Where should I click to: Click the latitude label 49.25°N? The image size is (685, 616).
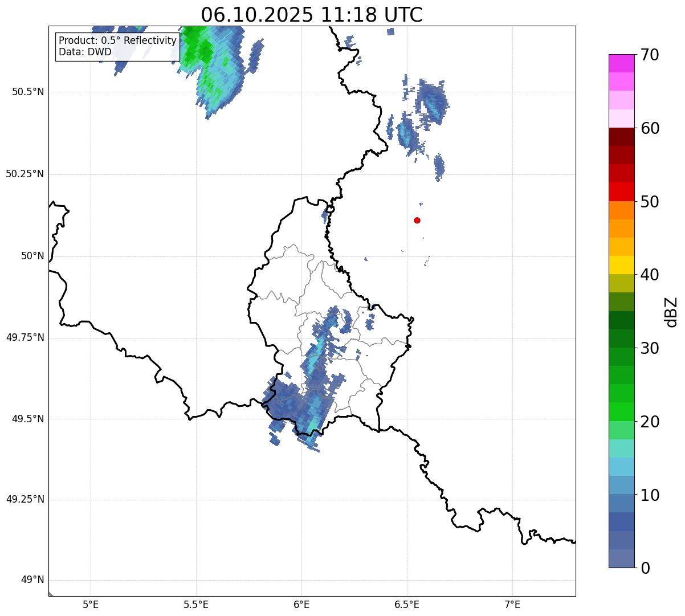(x=25, y=500)
